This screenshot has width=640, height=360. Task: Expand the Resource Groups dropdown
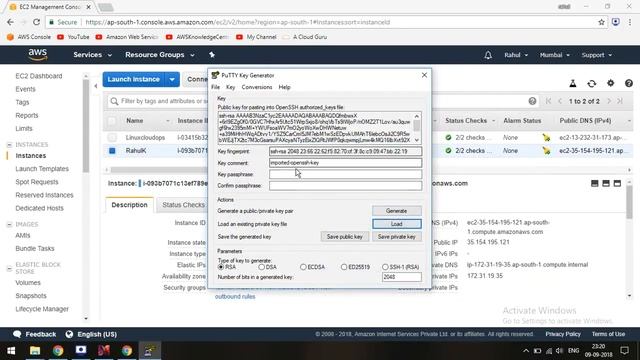160,55
